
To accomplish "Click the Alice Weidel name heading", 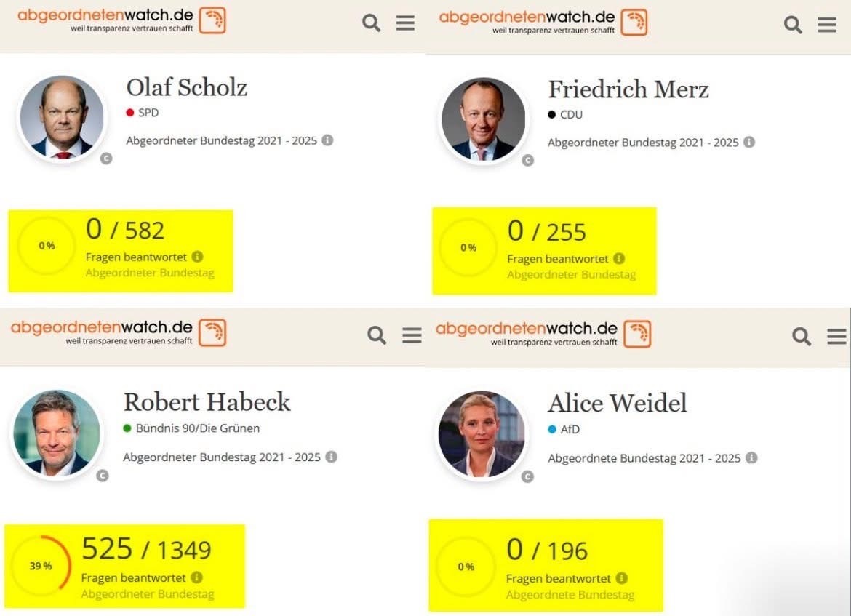I will pyautogui.click(x=617, y=403).
